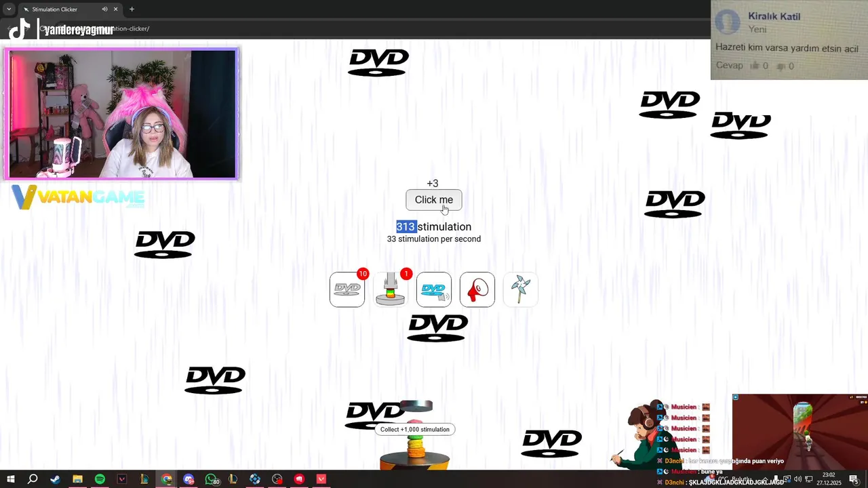The height and width of the screenshot is (488, 868).
Task: Open Windows taskbar search
Action: pos(33,480)
